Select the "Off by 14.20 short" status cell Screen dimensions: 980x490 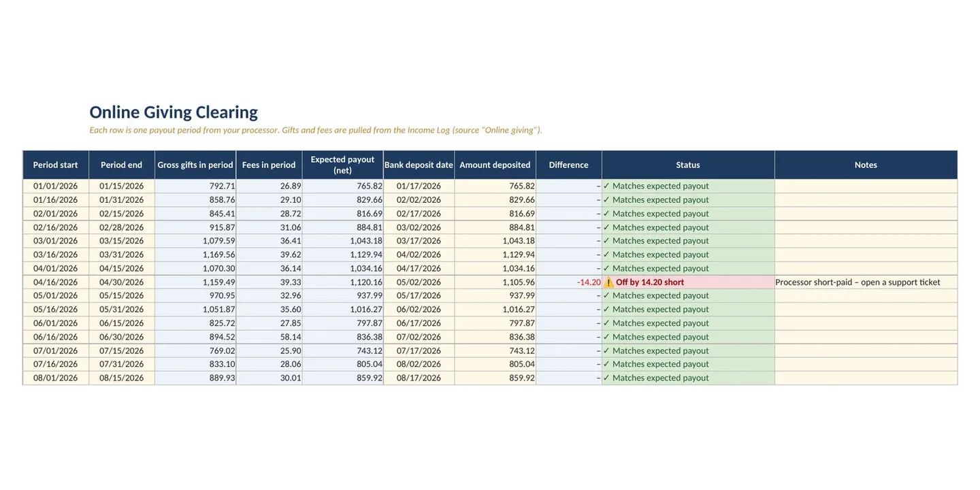688,282
